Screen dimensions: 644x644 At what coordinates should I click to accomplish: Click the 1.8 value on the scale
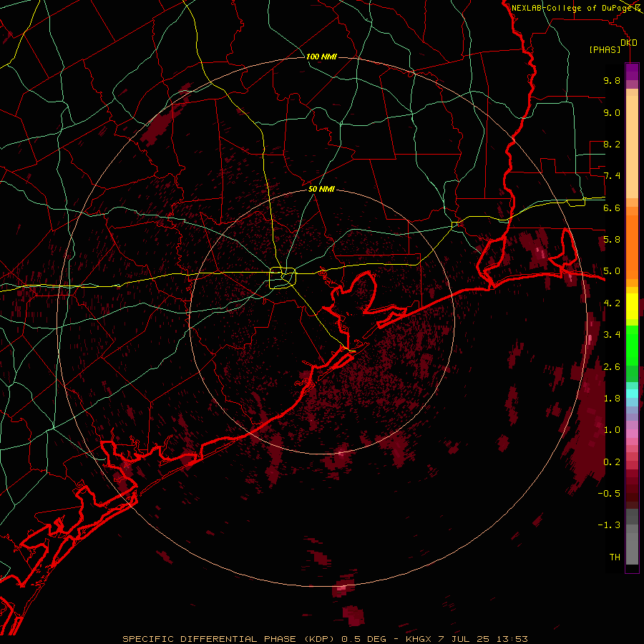pos(612,399)
